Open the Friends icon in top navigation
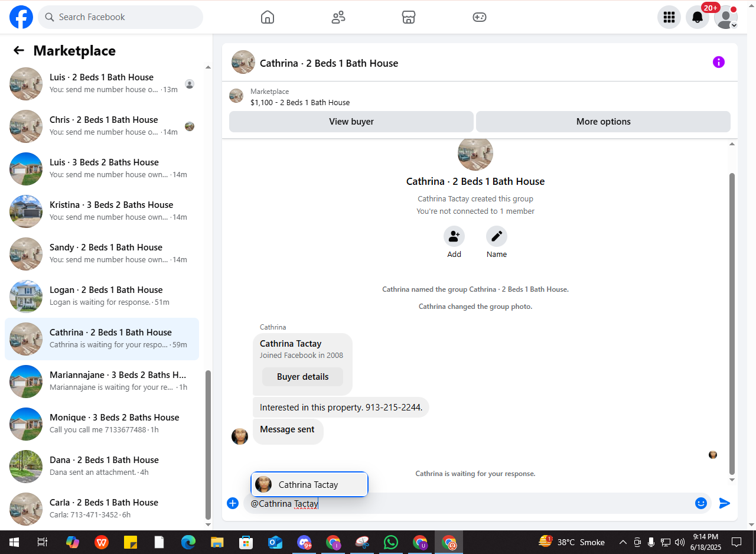 point(338,17)
